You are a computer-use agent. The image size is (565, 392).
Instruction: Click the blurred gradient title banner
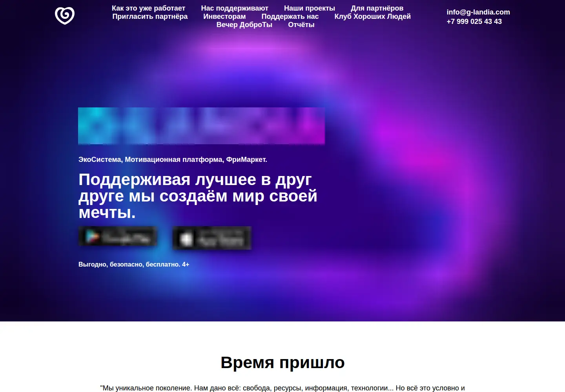202,126
